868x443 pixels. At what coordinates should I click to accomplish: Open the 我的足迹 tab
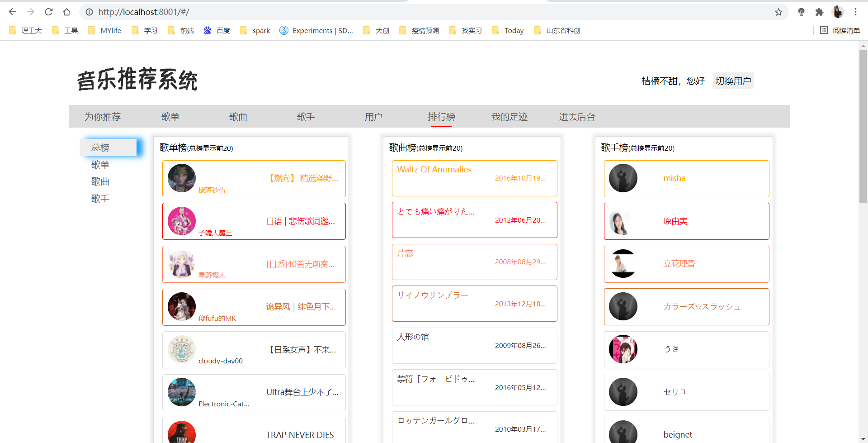pyautogui.click(x=509, y=117)
